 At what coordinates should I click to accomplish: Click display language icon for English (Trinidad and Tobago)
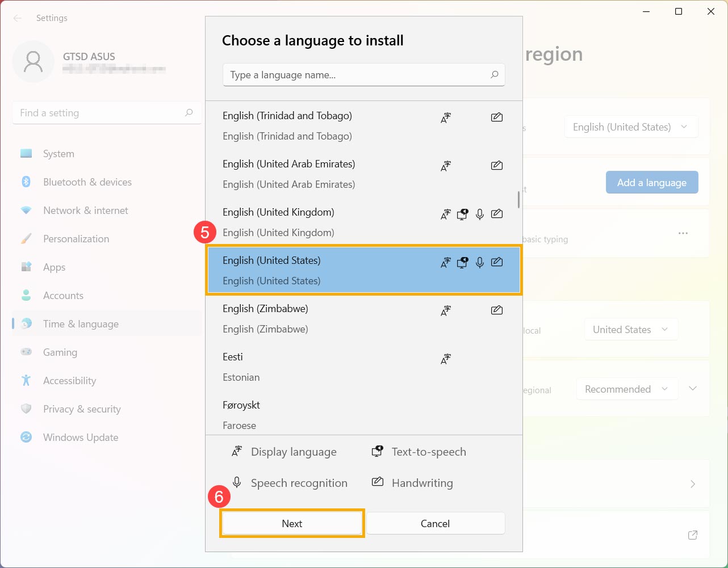tap(446, 117)
